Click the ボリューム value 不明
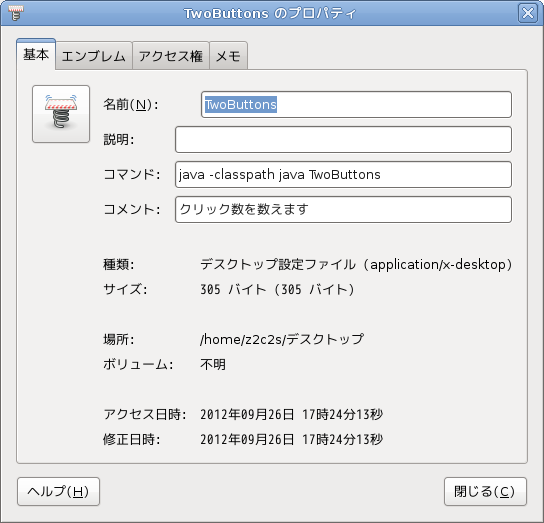Viewport: 544px width, 523px height. click(213, 364)
